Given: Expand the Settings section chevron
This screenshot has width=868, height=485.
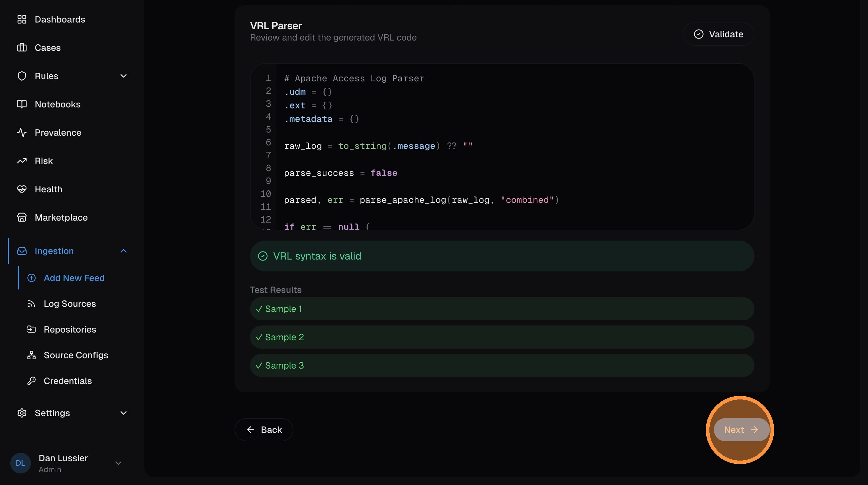Looking at the screenshot, I should tap(123, 413).
